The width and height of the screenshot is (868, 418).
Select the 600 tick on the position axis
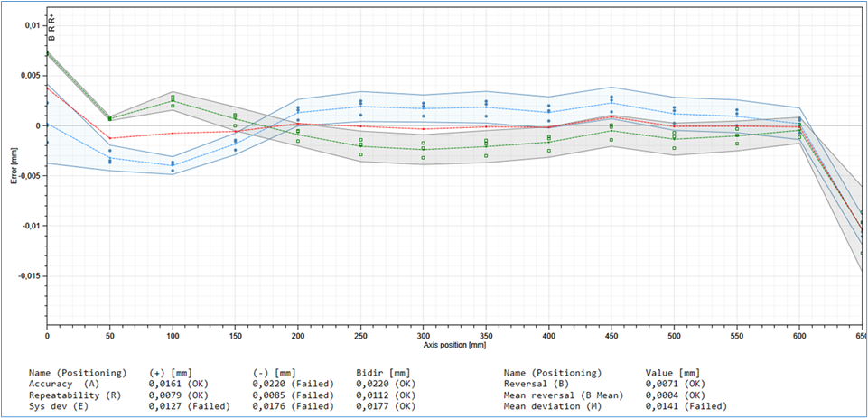798,335
